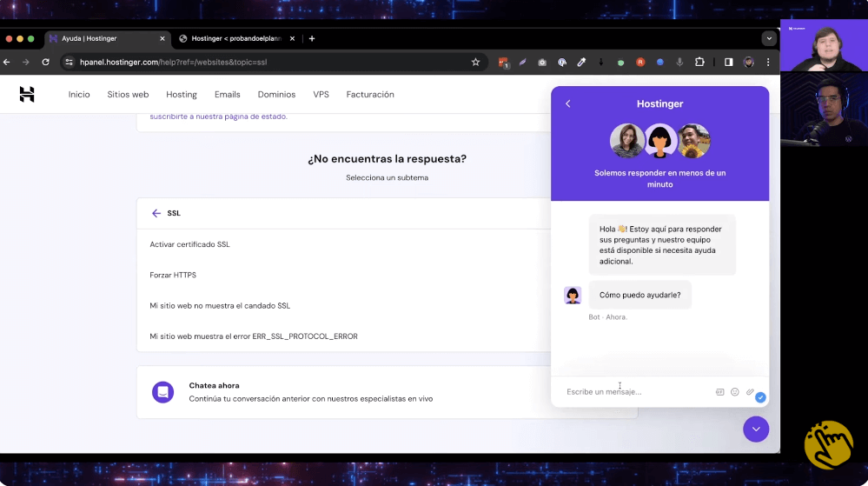Select Mi sitio web no muestra candado SSL

tap(220, 306)
